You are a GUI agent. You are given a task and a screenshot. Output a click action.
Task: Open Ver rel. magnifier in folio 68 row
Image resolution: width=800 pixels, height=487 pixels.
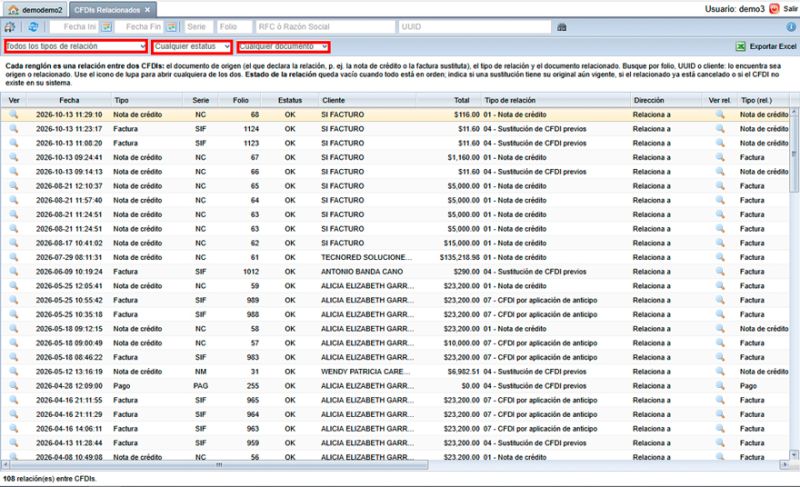click(720, 115)
